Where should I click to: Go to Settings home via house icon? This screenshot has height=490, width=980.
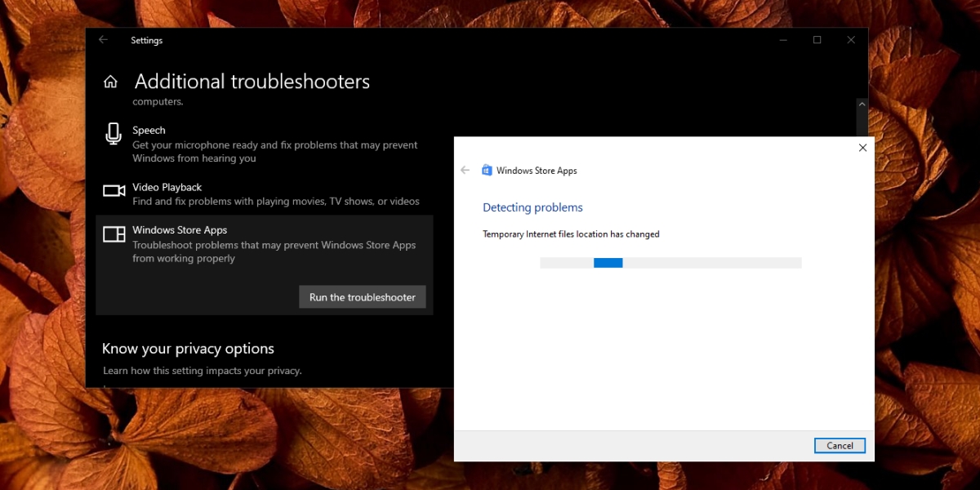coord(110,82)
